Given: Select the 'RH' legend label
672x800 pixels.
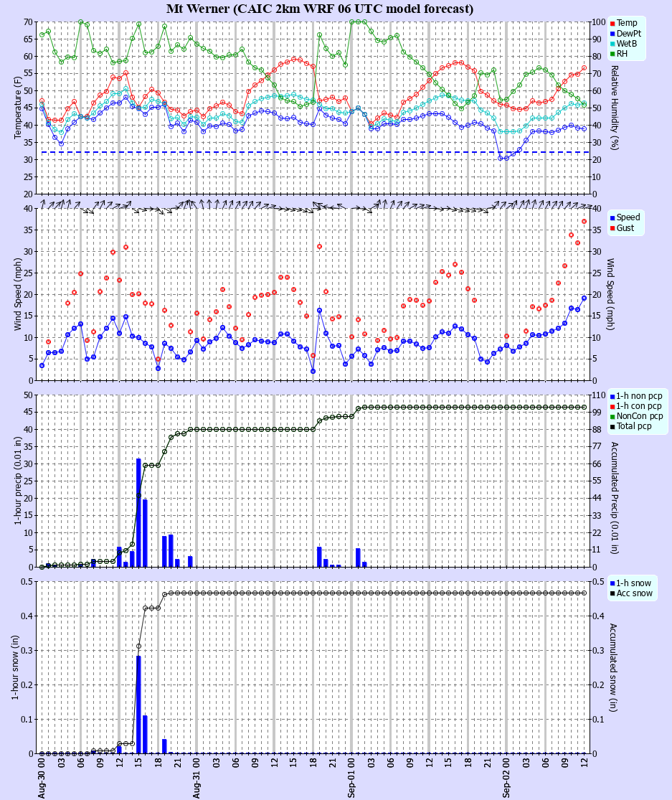Looking at the screenshot, I should tap(622, 54).
